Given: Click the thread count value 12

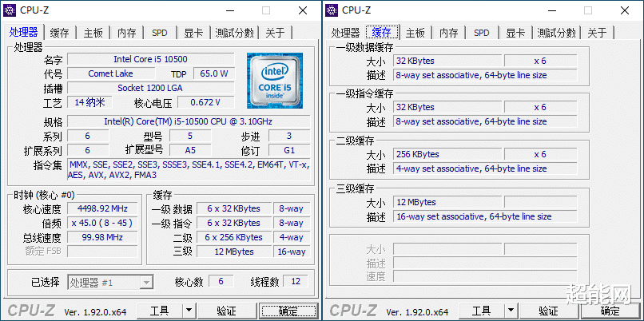Looking at the screenshot, I should (x=296, y=281).
